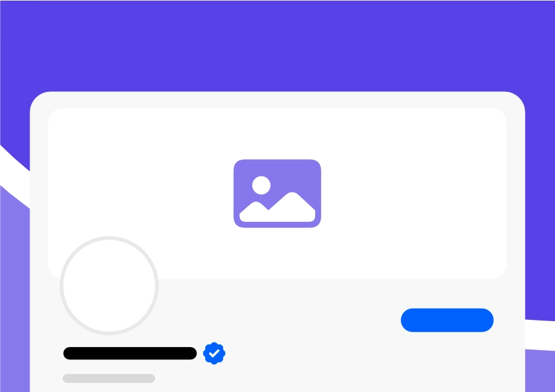Select the black profile name bar
555x392 pixels.
pos(130,353)
